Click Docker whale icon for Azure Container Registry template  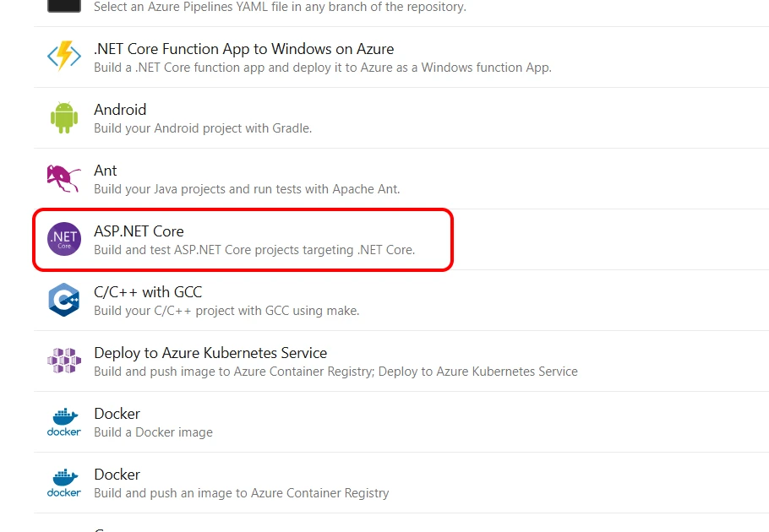click(x=63, y=482)
